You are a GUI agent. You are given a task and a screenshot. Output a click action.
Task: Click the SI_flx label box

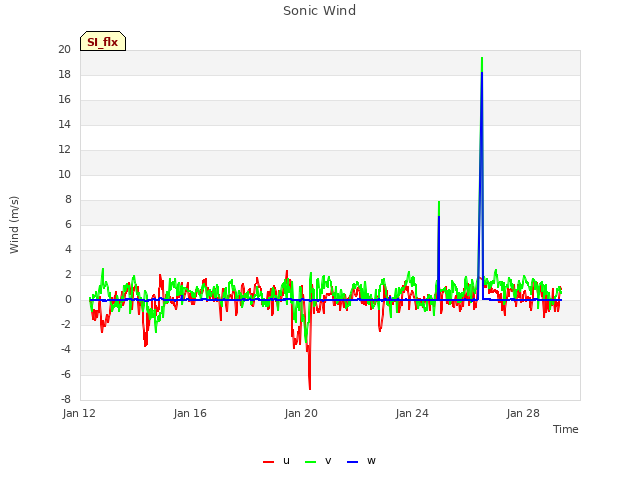pos(103,41)
